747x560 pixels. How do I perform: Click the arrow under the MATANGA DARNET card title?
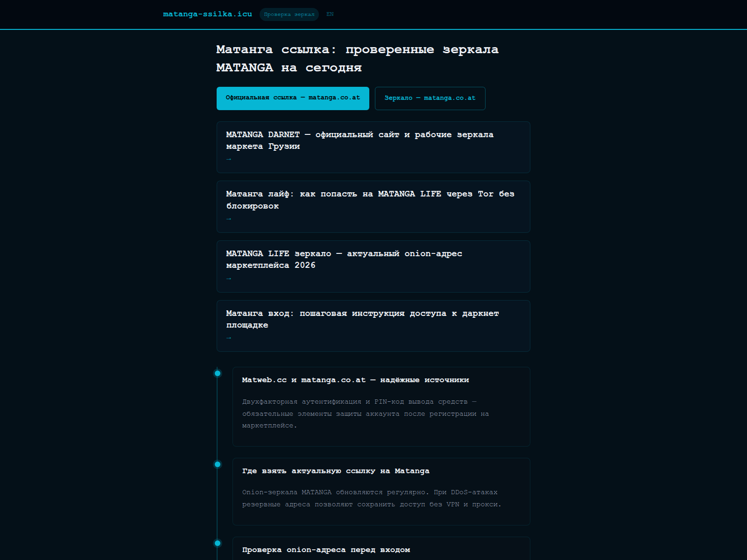click(x=229, y=159)
